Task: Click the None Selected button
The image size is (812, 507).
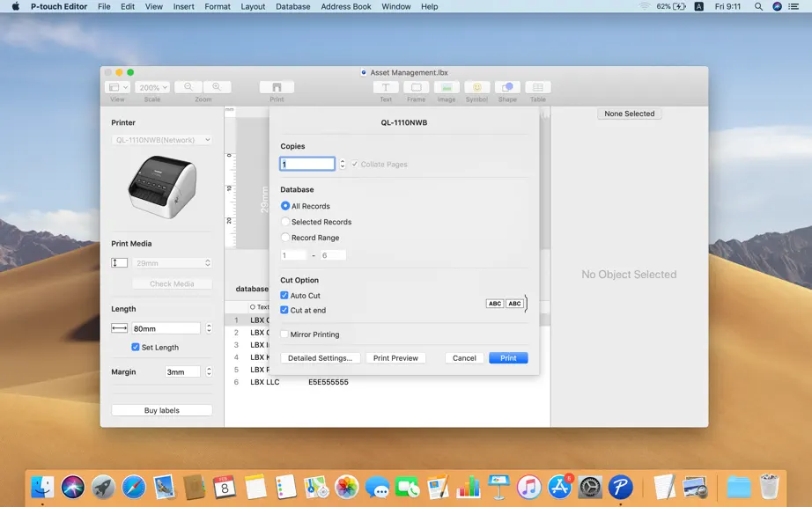Action: [x=629, y=114]
